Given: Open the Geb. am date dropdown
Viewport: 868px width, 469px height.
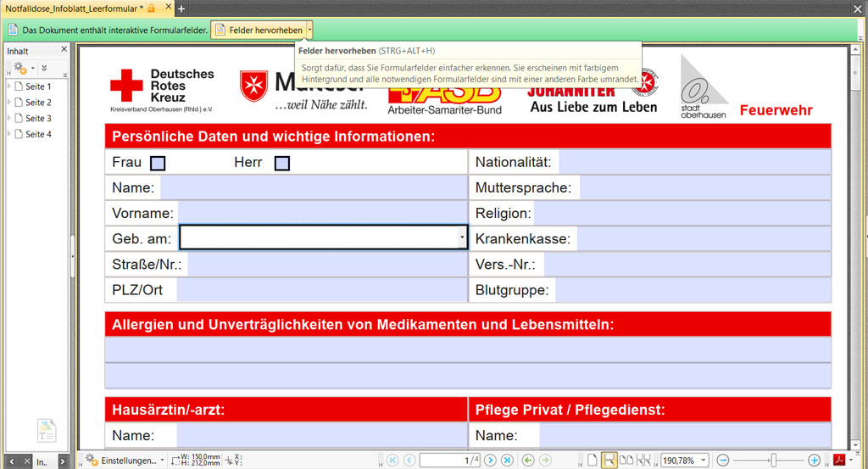Looking at the screenshot, I should click(462, 238).
